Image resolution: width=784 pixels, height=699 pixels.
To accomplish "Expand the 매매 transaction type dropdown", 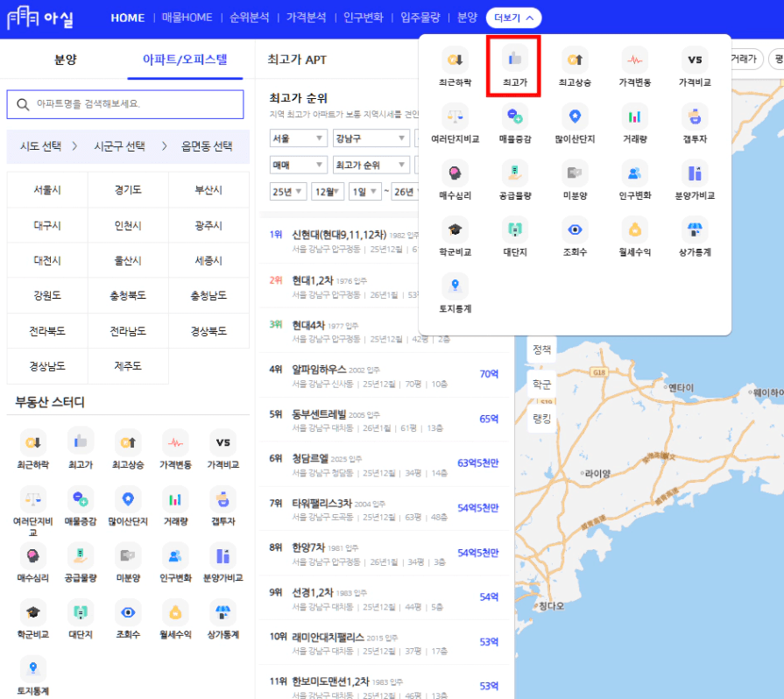I will [299, 165].
